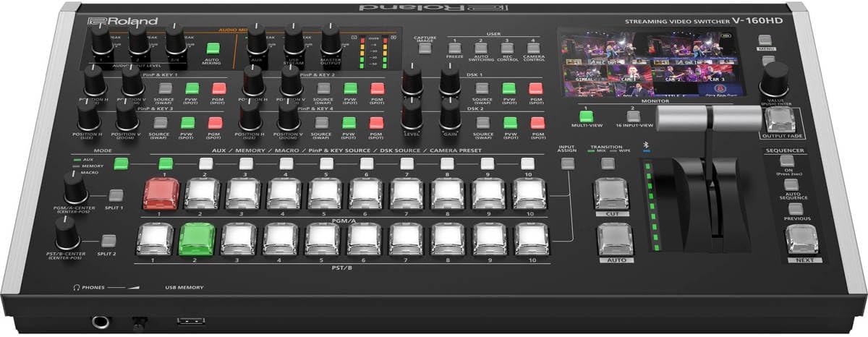Click DSK 1 PVW button
This screenshot has width=868, height=337.
(x=509, y=88)
